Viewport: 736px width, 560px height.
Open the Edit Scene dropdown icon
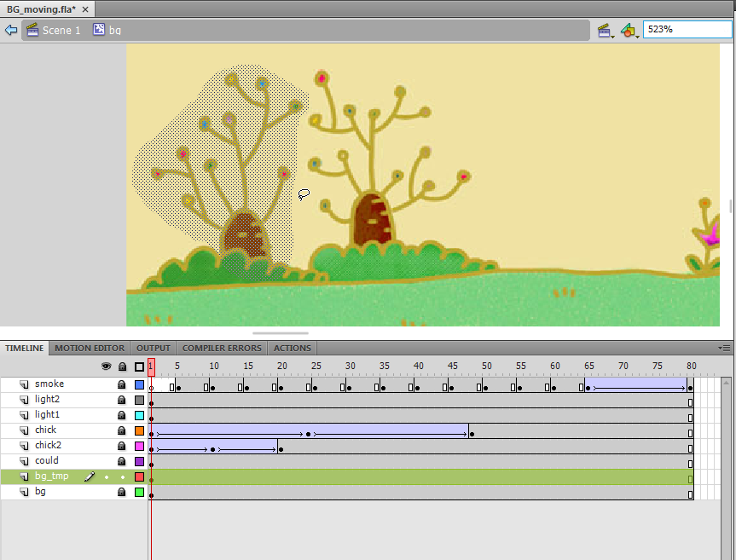coord(606,31)
